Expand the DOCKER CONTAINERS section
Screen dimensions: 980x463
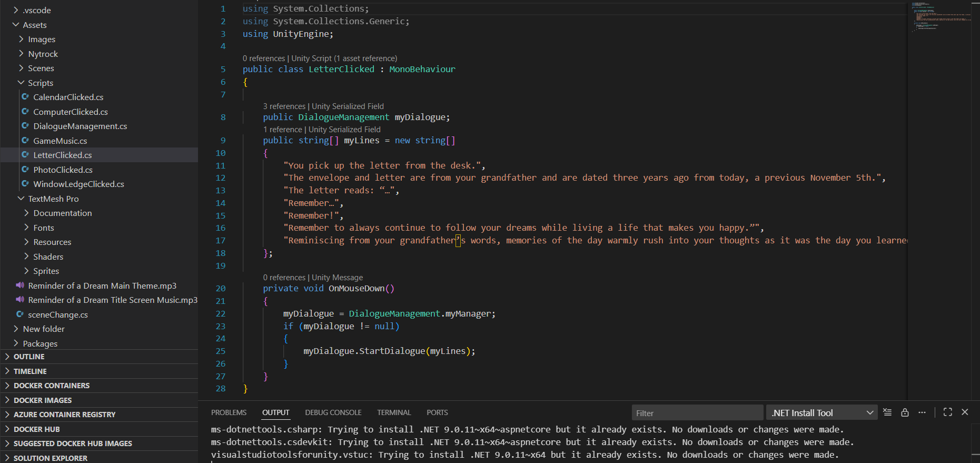pyautogui.click(x=99, y=386)
